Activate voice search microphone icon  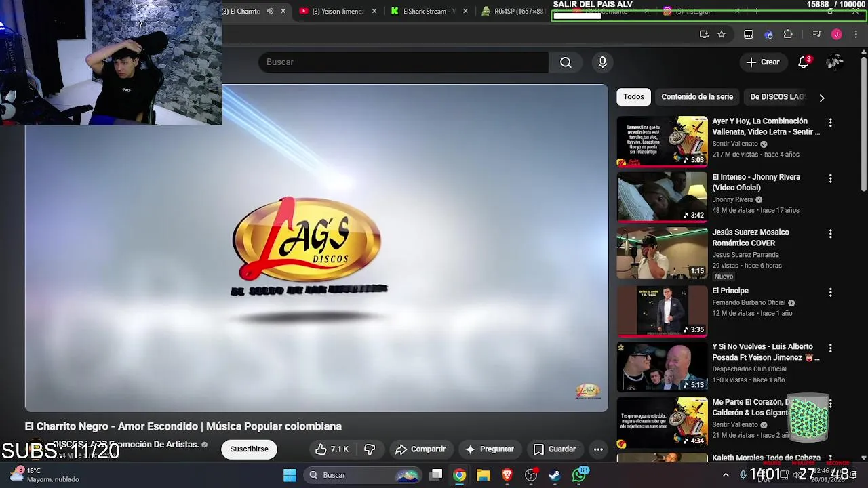(602, 62)
